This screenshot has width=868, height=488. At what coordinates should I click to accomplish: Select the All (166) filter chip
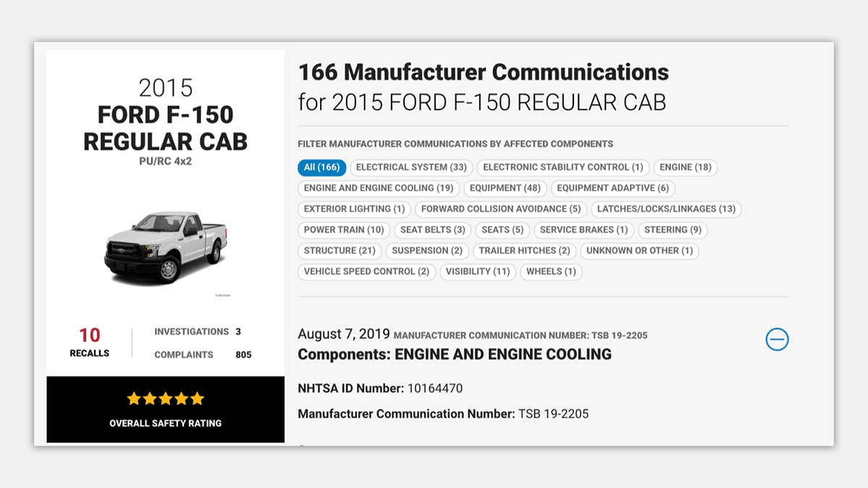(321, 167)
